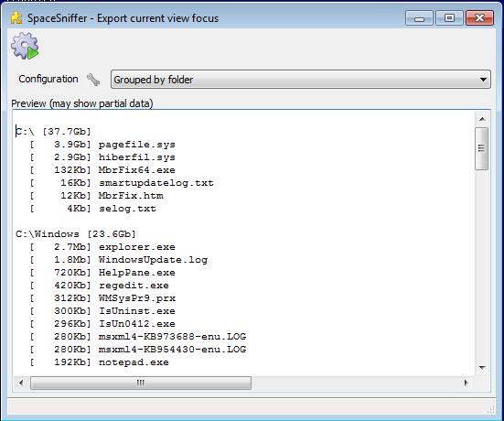
Task: Select the MbrFix64.exe line
Action: (x=102, y=170)
